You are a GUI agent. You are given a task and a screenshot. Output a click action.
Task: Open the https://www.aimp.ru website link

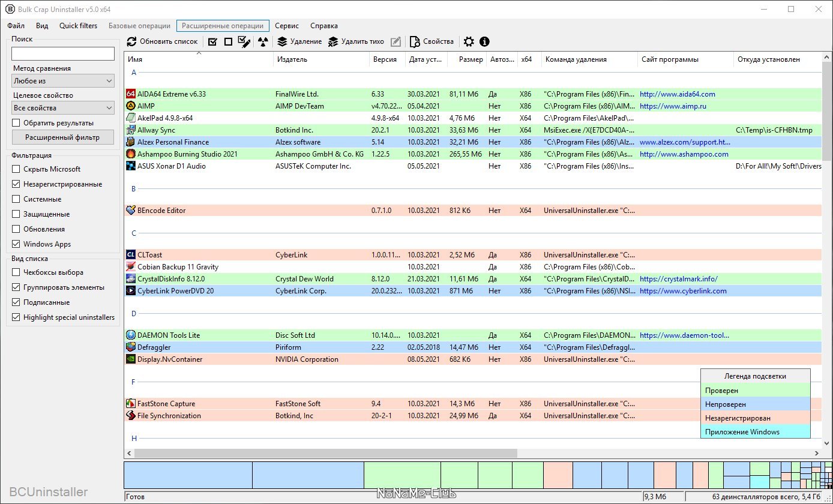click(x=673, y=106)
